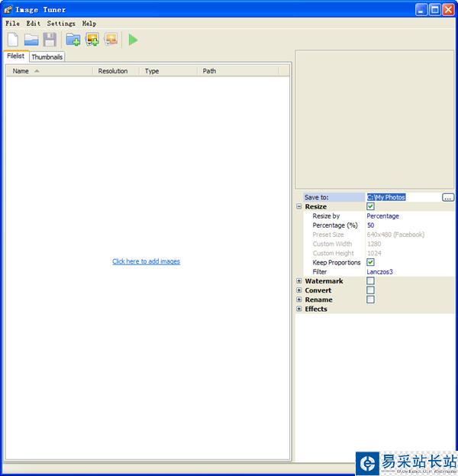Click the Custom Height value 1024

click(374, 253)
